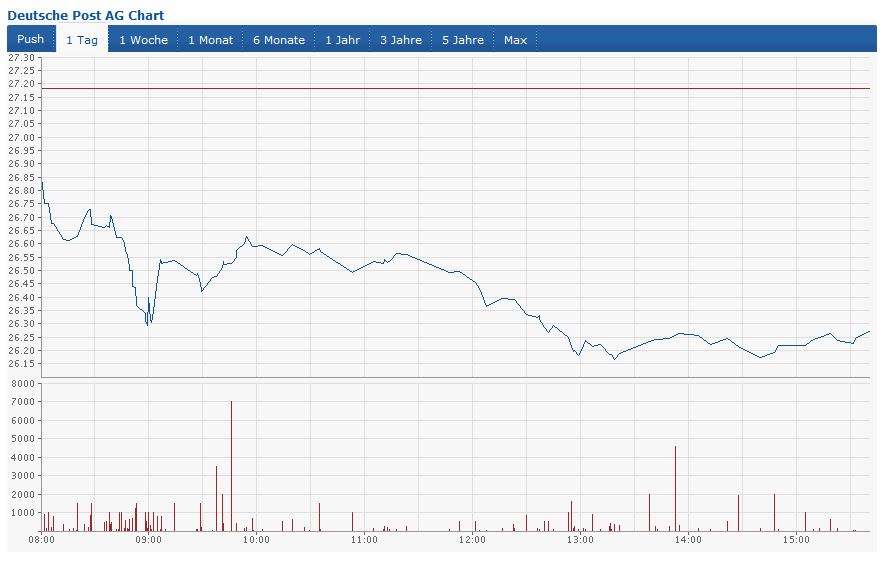
Task: Select the 1 Tag tab
Action: (82, 40)
